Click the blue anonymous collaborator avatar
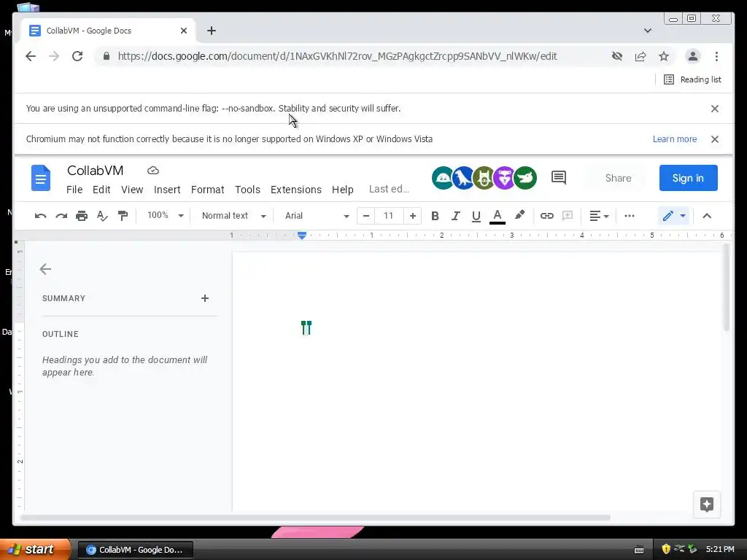Screen dimensions: 747x560 [x=463, y=178]
